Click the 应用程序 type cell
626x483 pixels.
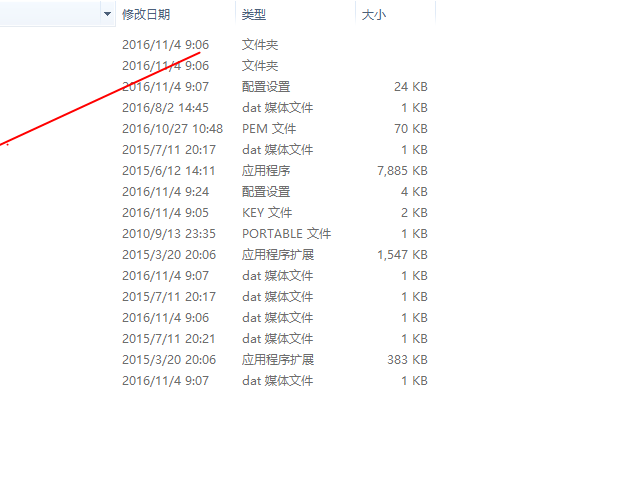point(266,170)
